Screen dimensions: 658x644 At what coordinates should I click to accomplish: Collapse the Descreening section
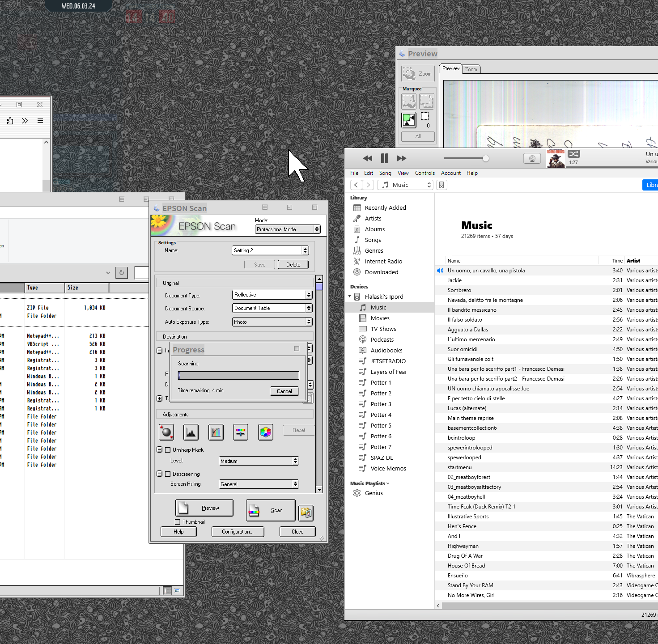[159, 474]
